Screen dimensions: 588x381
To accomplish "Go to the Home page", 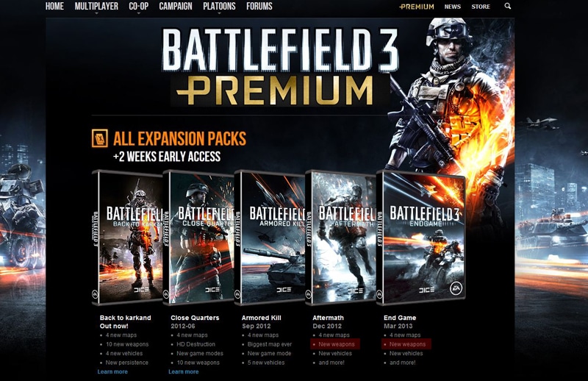I will coord(54,6).
